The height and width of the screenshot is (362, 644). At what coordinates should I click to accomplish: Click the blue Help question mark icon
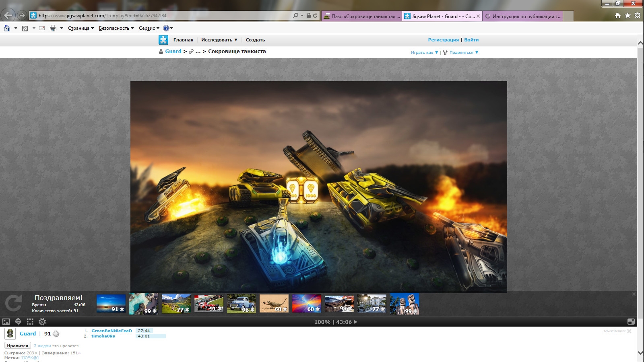point(166,28)
